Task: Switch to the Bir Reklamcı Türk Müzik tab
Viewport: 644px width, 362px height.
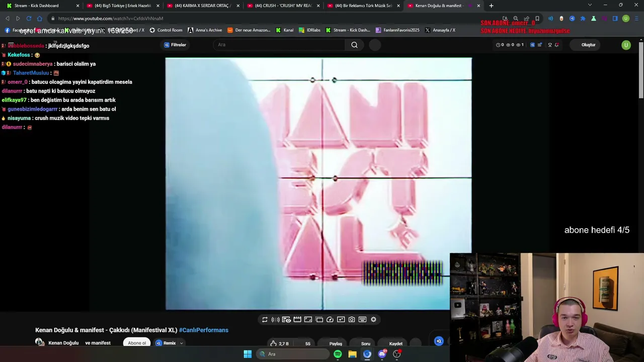Action: click(363, 6)
